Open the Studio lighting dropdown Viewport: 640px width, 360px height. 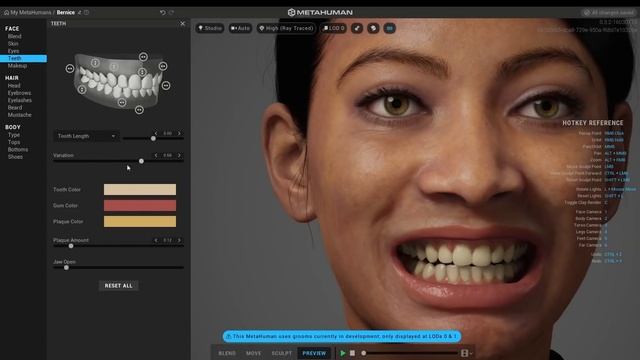pyautogui.click(x=210, y=28)
